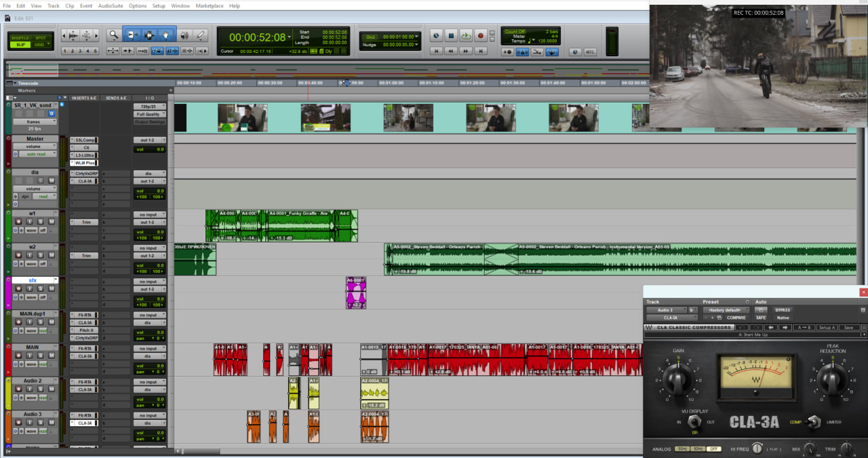Open the main counter format dropdown
The height and width of the screenshot is (458, 868).
coord(289,37)
